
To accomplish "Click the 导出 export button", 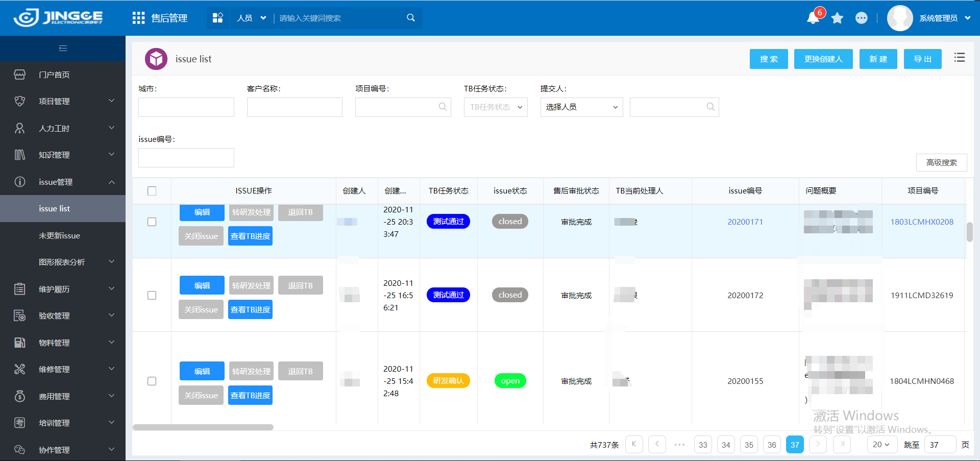I will pyautogui.click(x=922, y=59).
